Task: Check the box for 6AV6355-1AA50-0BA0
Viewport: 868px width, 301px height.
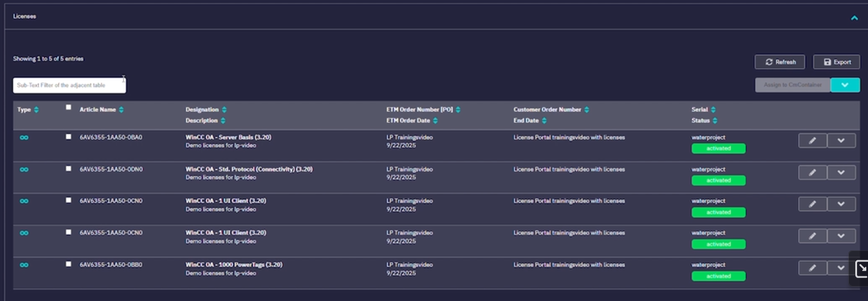Action: coord(68,137)
